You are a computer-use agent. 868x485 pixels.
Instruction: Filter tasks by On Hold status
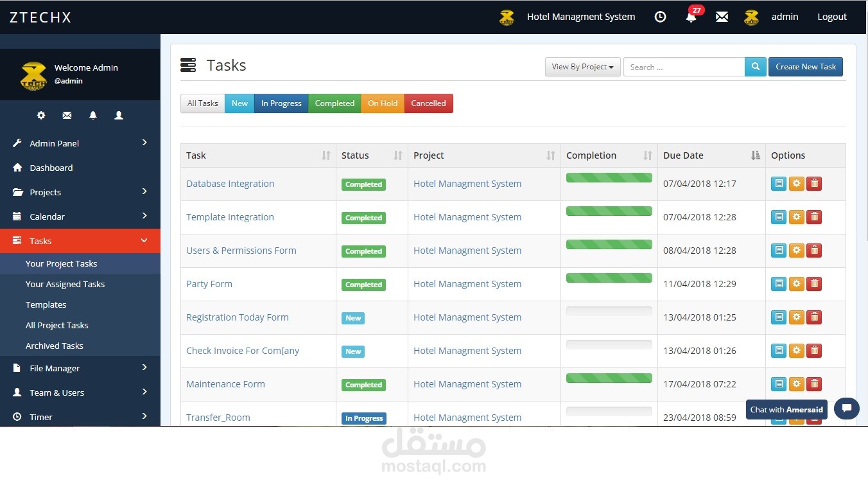383,103
